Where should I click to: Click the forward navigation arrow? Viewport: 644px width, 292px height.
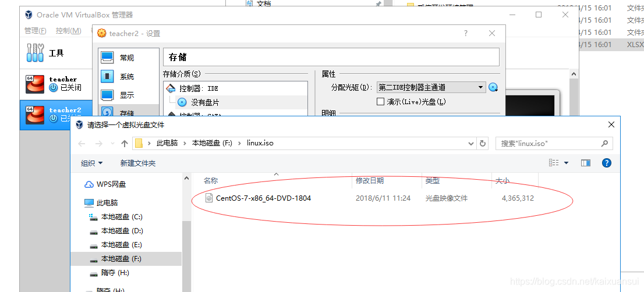coord(98,144)
